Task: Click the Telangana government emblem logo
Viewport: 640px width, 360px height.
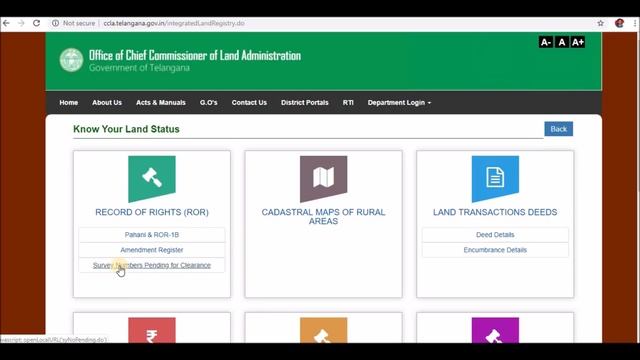Action: [x=71, y=60]
